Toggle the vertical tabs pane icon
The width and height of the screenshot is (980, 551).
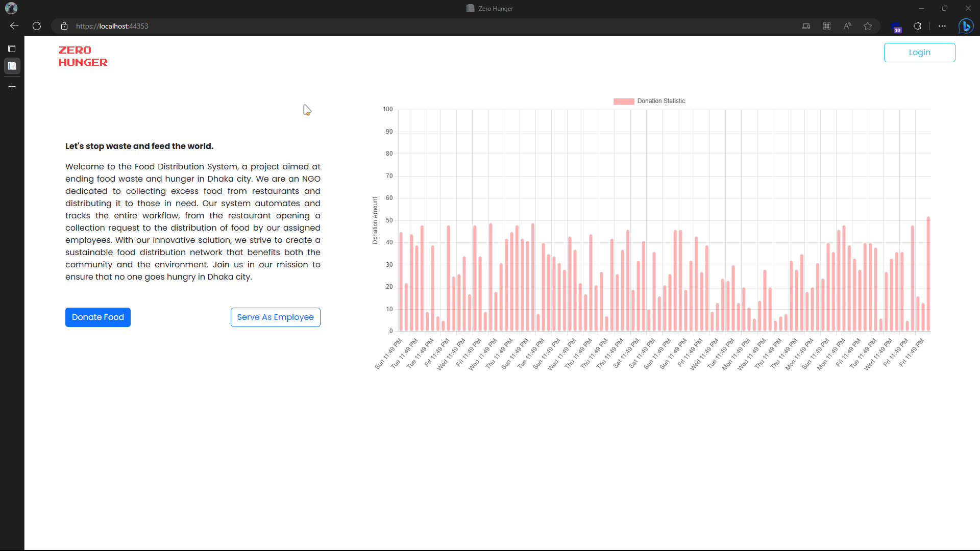[12, 48]
